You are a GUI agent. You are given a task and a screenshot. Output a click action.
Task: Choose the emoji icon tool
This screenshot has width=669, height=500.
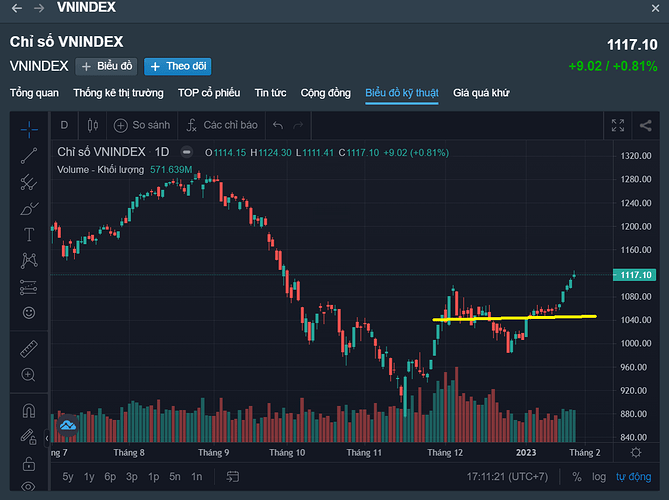29,313
